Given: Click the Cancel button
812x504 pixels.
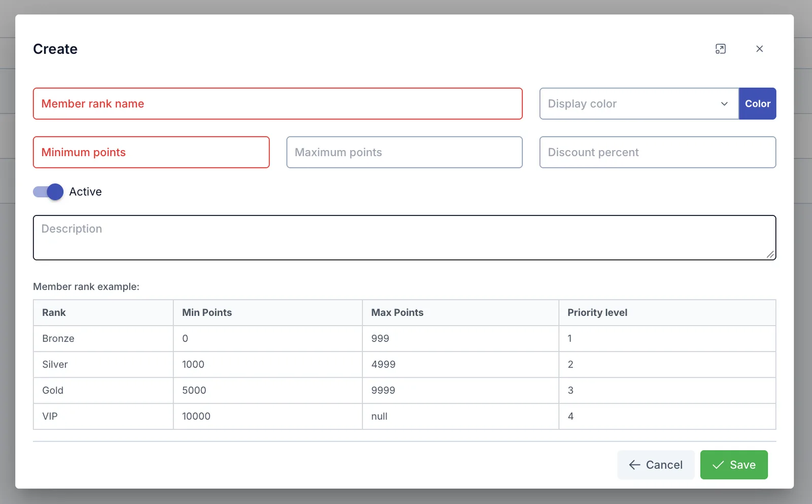Looking at the screenshot, I should (656, 464).
